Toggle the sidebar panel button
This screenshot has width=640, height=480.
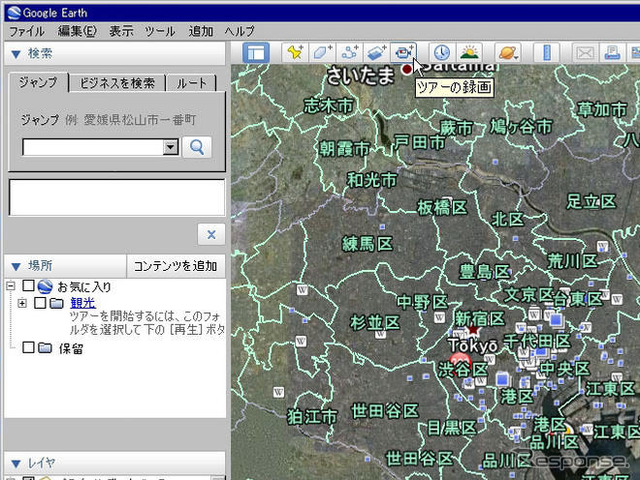(x=256, y=53)
